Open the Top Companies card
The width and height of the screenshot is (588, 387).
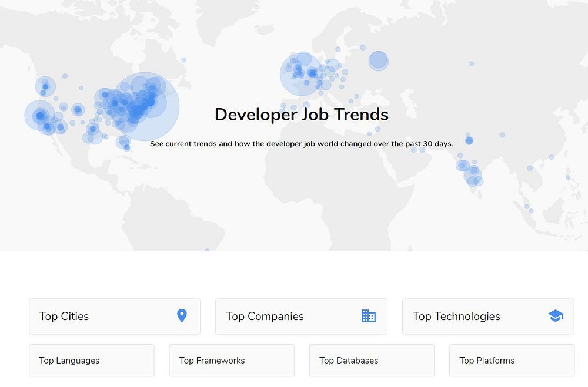click(x=301, y=316)
